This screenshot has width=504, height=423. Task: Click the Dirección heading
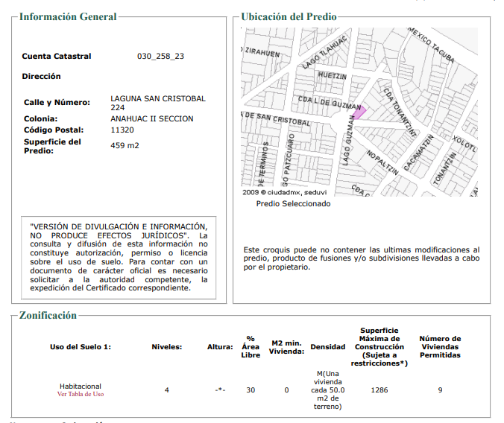(41, 77)
